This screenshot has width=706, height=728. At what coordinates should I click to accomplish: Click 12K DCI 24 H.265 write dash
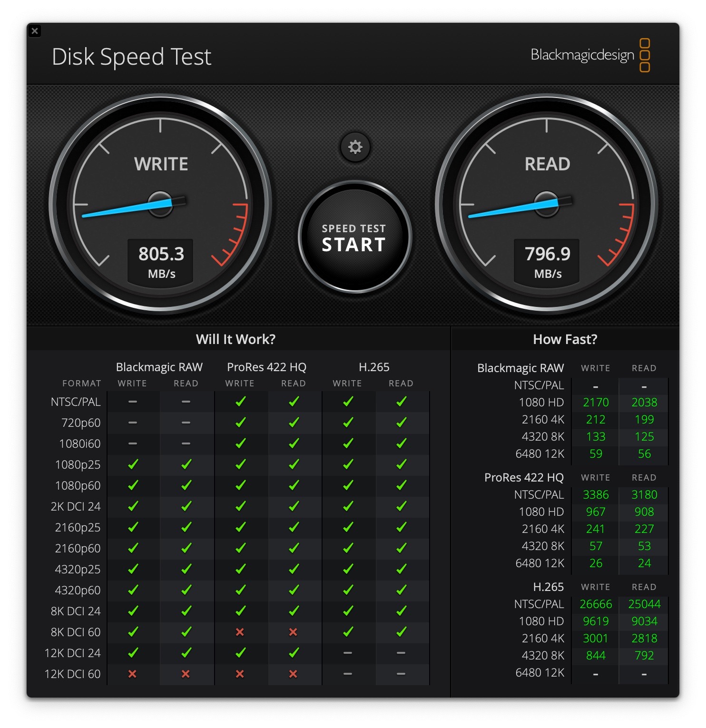348,653
